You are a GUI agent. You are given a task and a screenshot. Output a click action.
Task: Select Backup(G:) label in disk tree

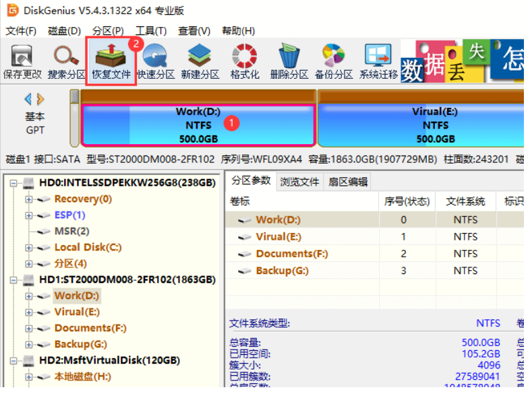81,345
